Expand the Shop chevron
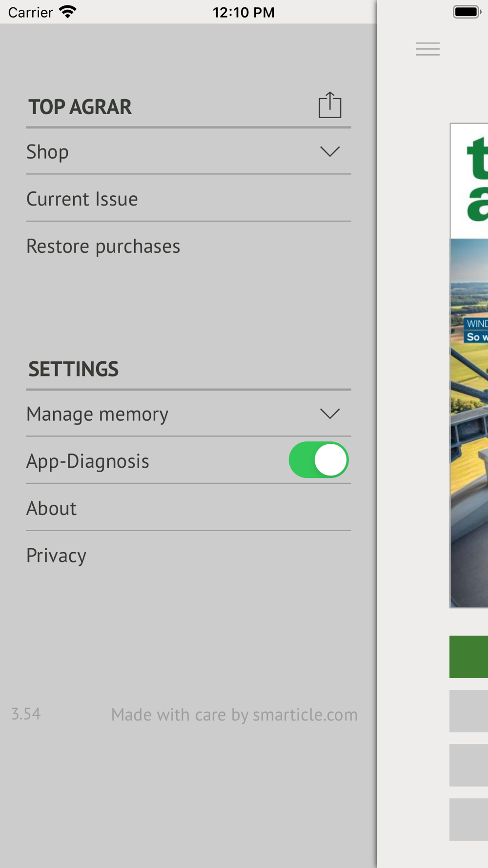This screenshot has width=488, height=868. [330, 151]
